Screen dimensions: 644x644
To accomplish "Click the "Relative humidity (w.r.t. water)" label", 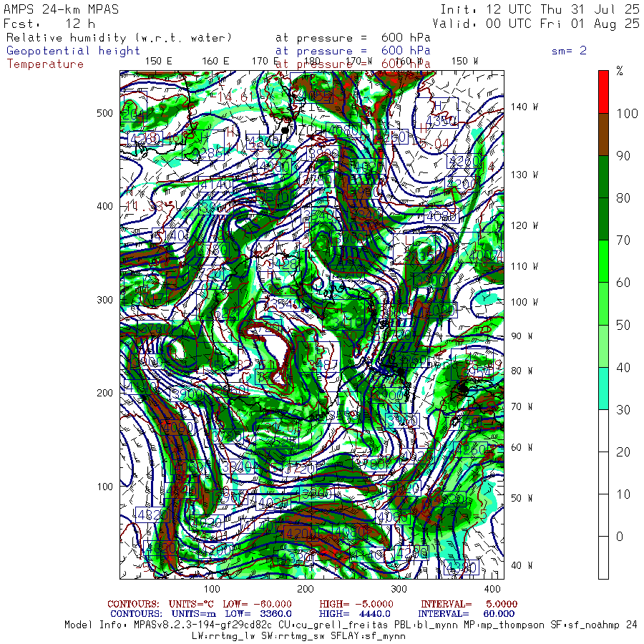I will 119,38.
